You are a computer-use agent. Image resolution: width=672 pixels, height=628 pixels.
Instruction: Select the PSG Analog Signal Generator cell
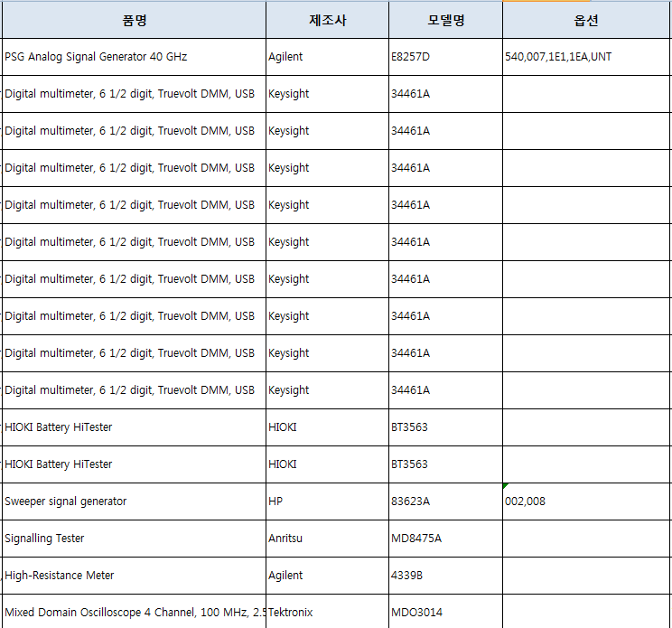pyautogui.click(x=134, y=57)
